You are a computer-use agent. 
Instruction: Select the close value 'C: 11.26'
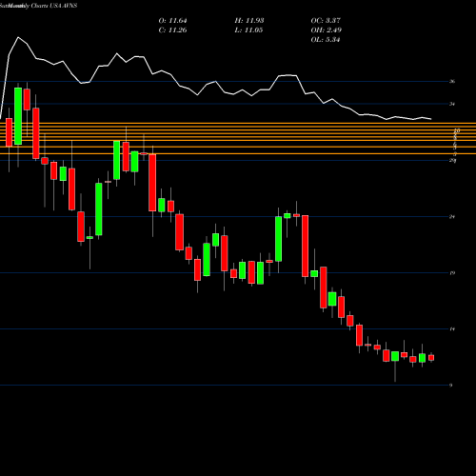click(172, 30)
